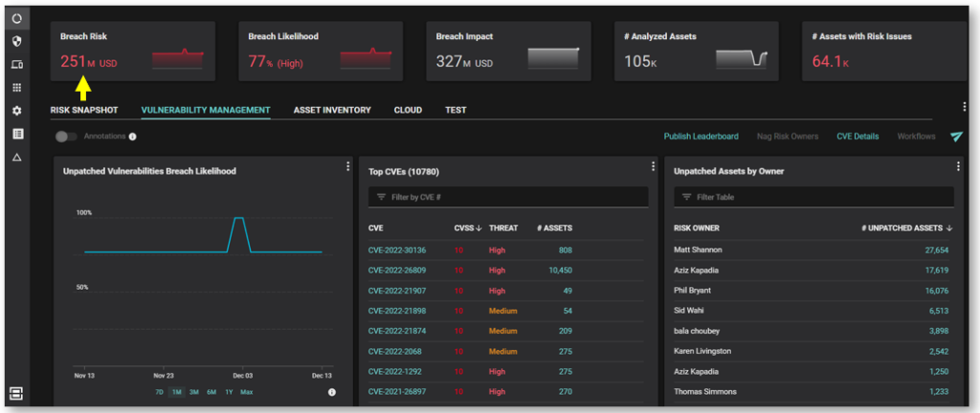Open CVE Details
980x413 pixels.
857,136
